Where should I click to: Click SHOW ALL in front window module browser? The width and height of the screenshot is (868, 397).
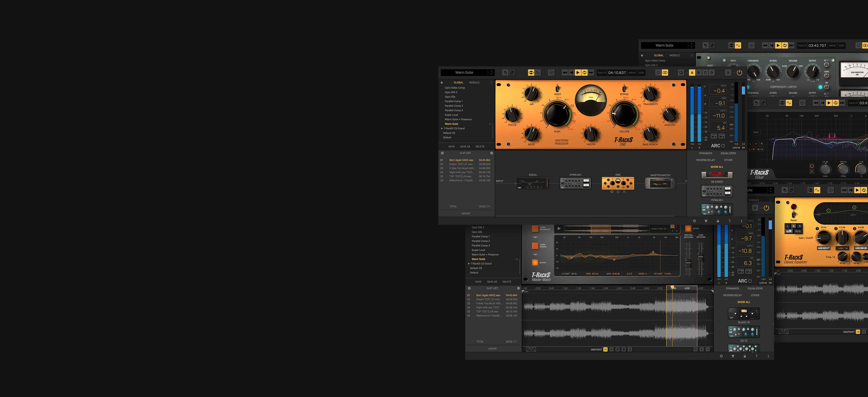[x=717, y=167]
